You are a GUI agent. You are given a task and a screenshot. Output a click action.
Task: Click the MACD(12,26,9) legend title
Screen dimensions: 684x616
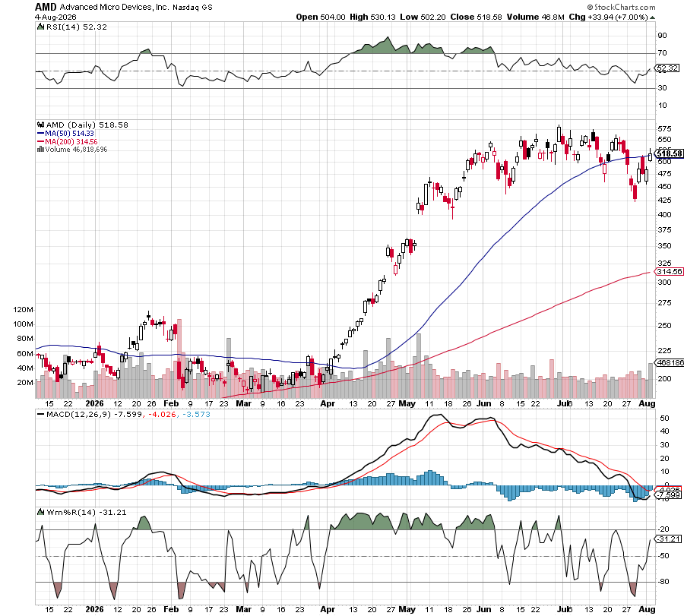coord(78,414)
